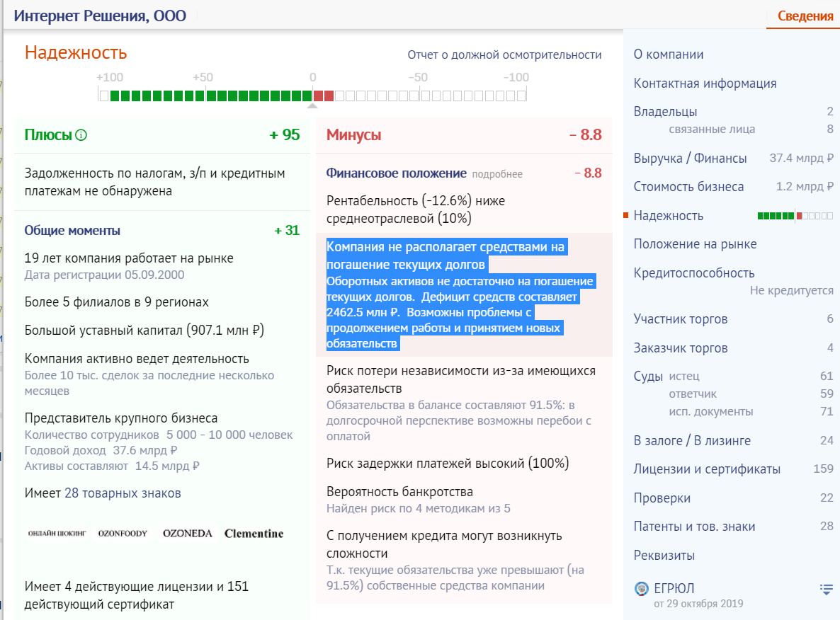Viewport: 840px width, 620px height.
Task: Click the Финансовое положение heading
Action: pos(397,173)
